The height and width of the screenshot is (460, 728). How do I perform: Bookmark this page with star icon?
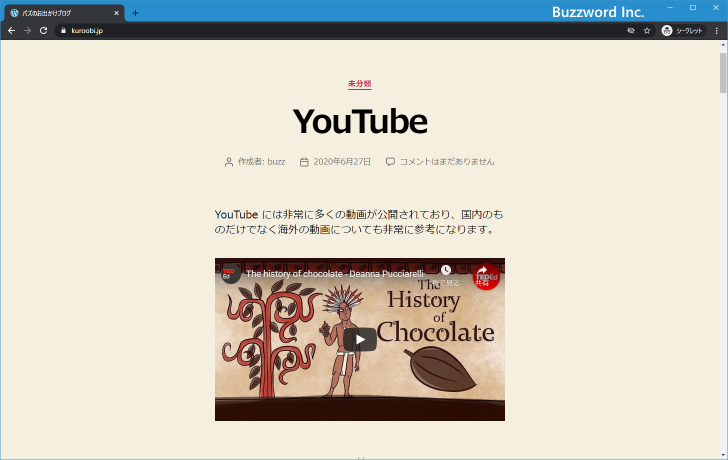(x=647, y=31)
